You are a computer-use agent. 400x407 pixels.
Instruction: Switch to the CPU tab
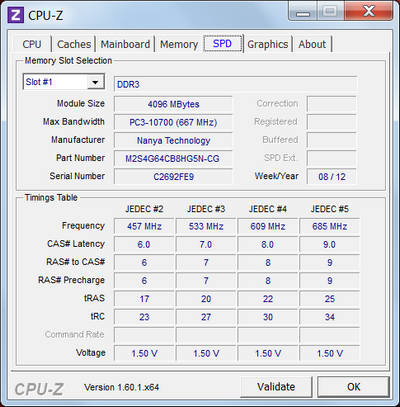(x=32, y=44)
